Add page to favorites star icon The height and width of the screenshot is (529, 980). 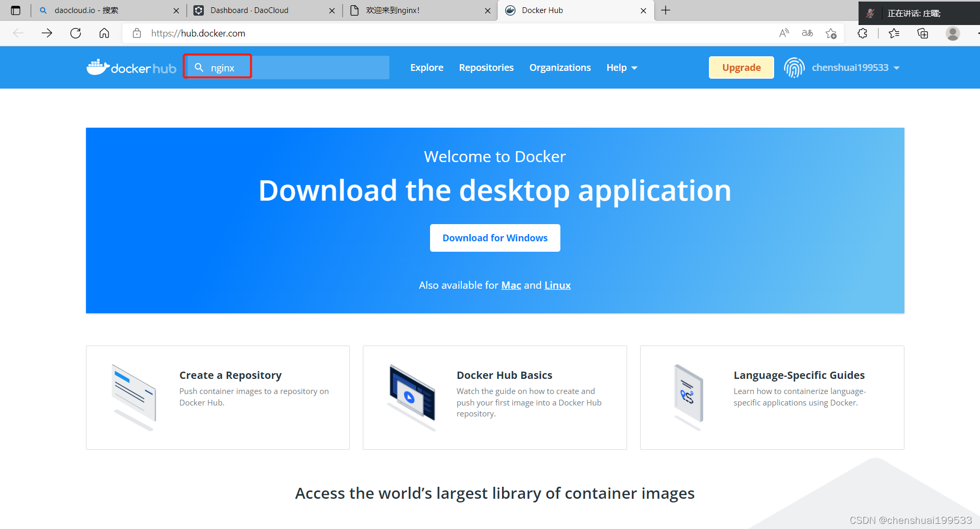[831, 33]
